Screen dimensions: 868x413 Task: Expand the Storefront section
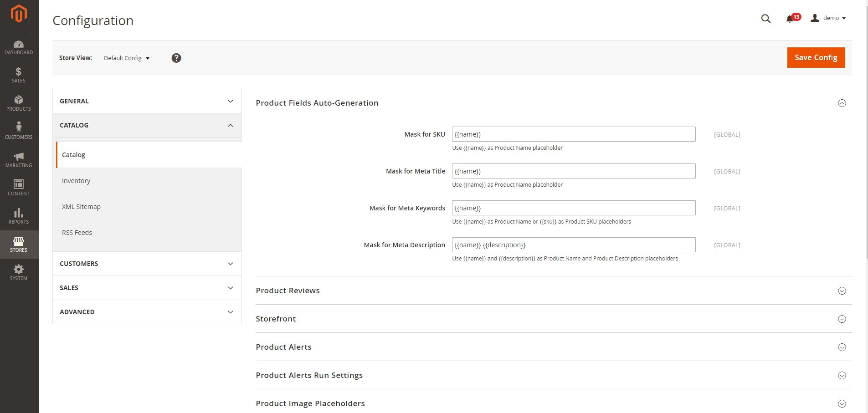click(554, 319)
